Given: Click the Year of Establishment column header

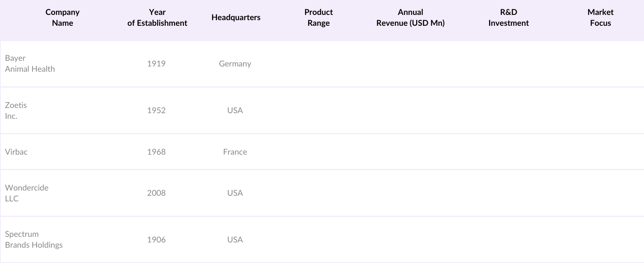Looking at the screenshot, I should 157,18.
